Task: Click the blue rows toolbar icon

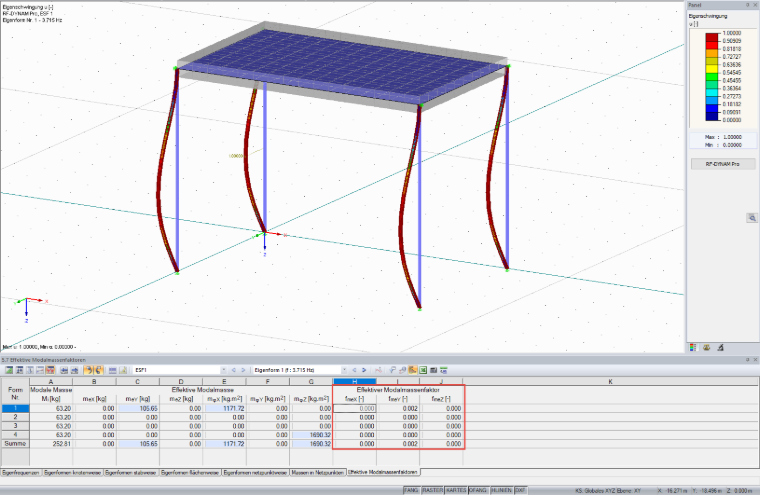Action: [112, 370]
